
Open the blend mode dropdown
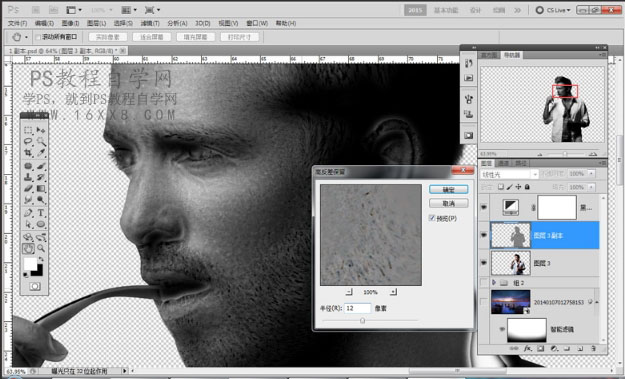(x=510, y=174)
